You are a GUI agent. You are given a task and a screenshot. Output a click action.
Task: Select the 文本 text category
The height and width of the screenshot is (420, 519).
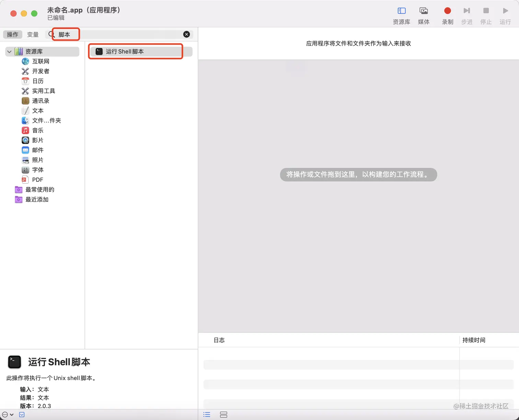coord(38,111)
